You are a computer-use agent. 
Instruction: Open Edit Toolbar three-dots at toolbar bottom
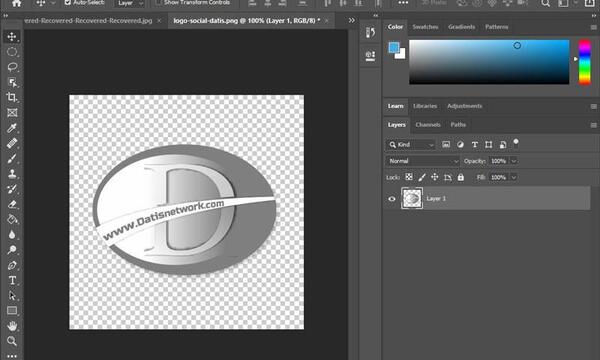[x=12, y=356]
